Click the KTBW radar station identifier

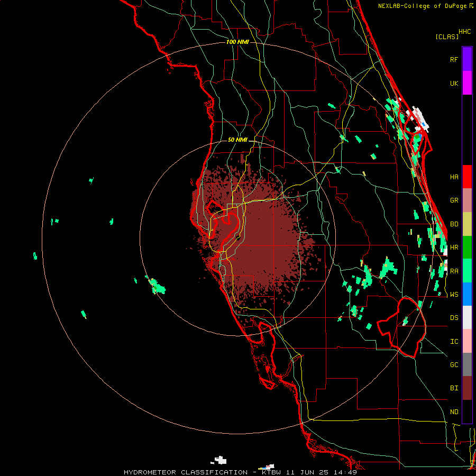(271, 472)
